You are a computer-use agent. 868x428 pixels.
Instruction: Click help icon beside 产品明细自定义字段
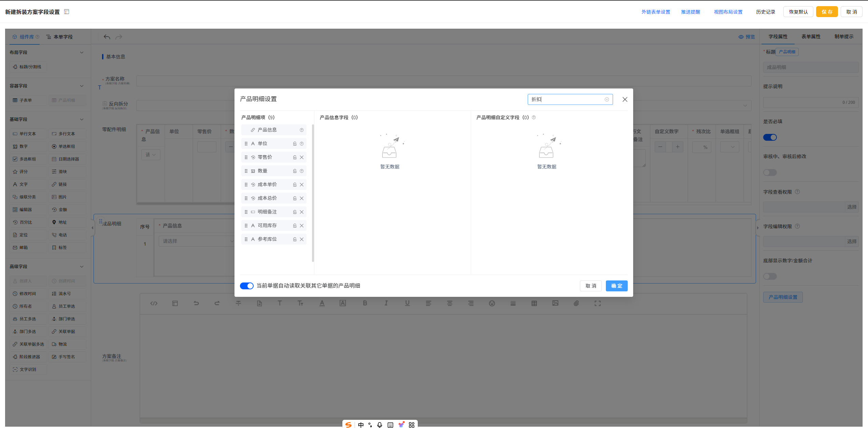pyautogui.click(x=534, y=118)
